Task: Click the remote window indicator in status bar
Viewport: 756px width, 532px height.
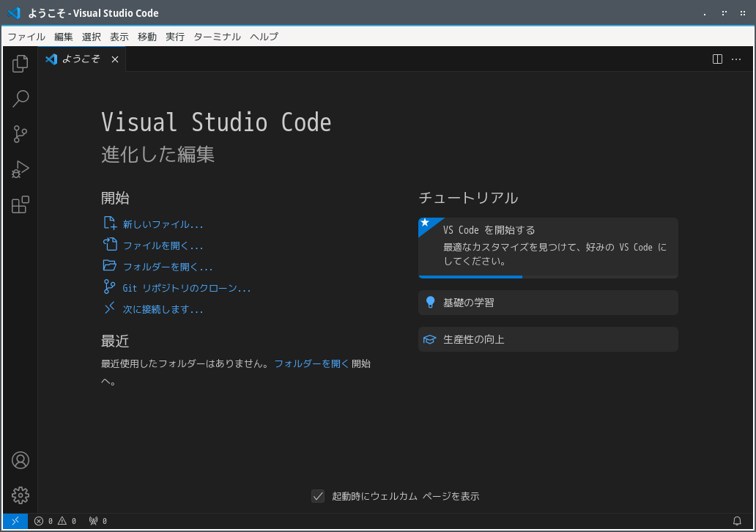Action: 15,521
